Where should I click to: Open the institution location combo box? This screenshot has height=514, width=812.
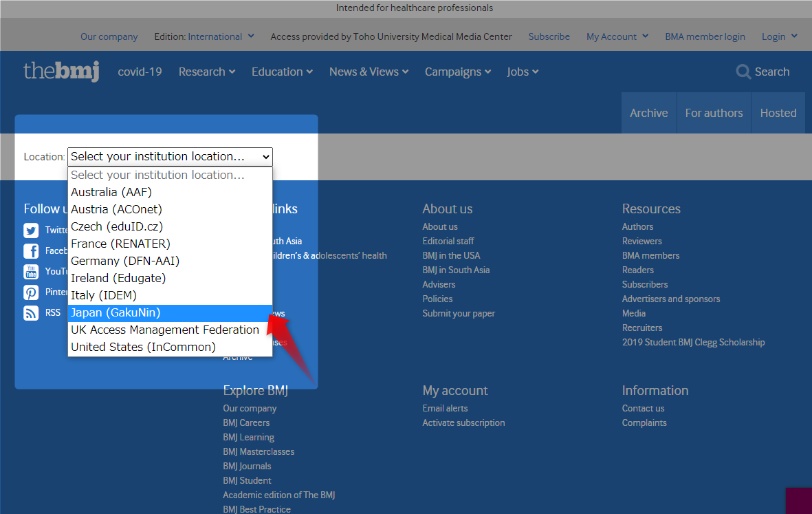[x=170, y=156]
